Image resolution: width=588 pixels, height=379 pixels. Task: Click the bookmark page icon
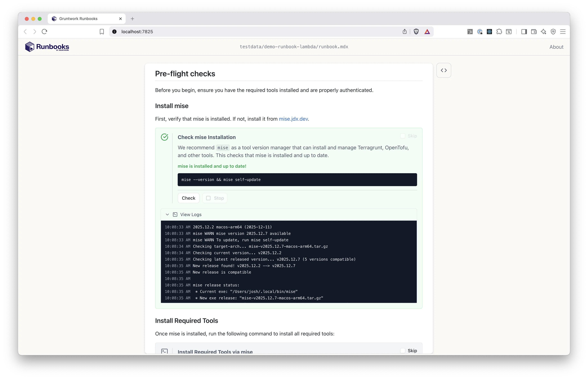click(102, 31)
